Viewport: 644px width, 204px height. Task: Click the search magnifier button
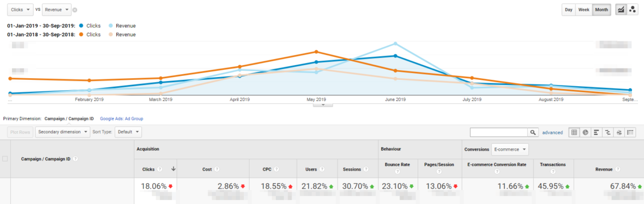(533, 132)
